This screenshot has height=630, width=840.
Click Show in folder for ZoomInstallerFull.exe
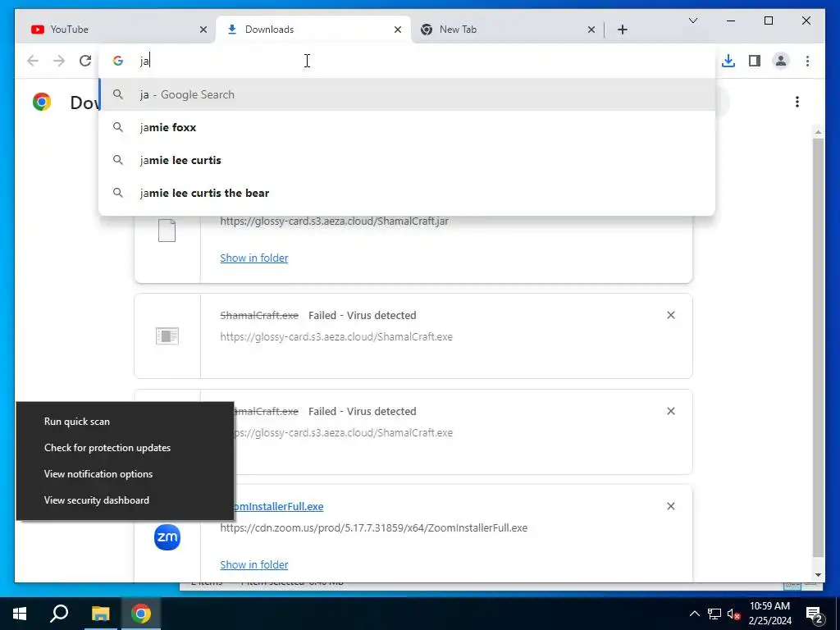pyautogui.click(x=254, y=564)
